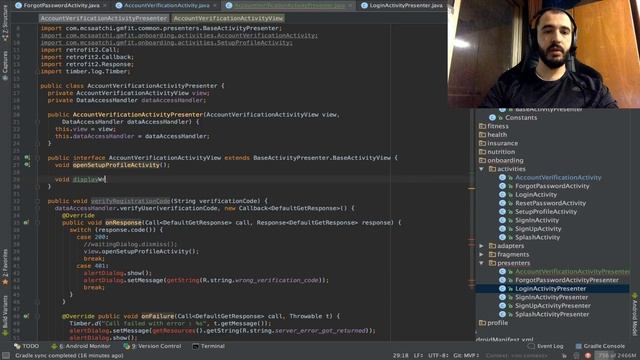Open the Favorites side tool window
640x360 pixels.
click(x=5, y=266)
